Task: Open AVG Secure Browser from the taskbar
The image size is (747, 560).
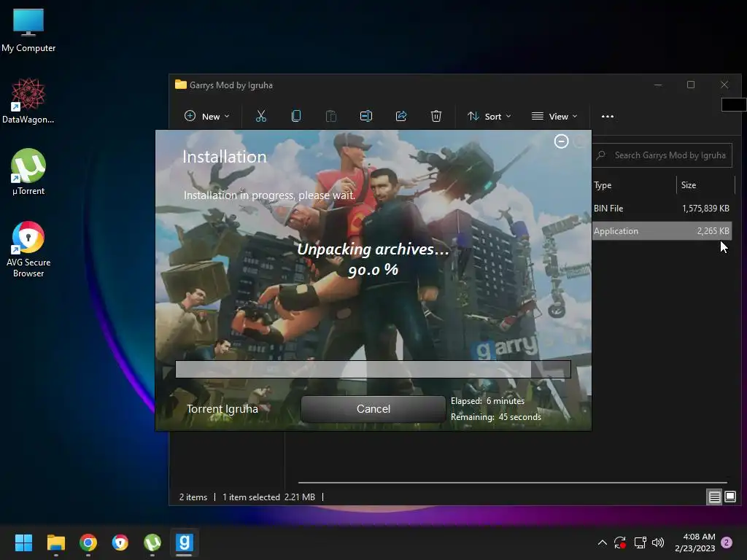Action: point(120,542)
